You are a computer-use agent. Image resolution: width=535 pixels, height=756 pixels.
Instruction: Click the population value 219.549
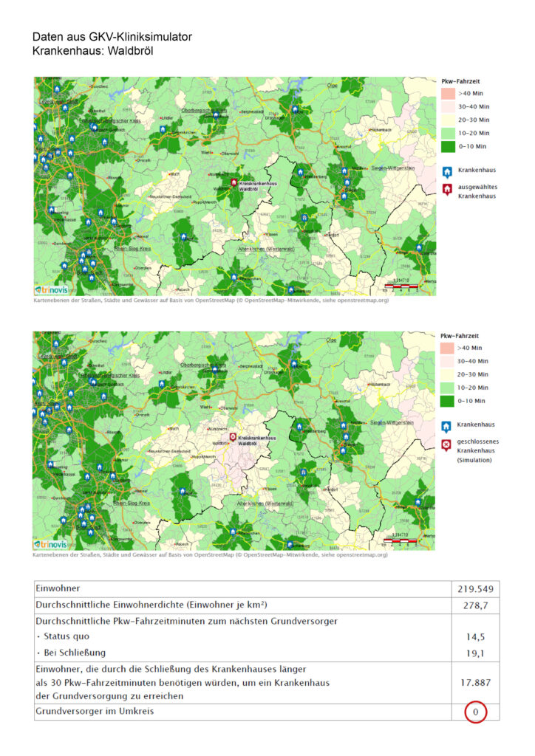coord(476,589)
